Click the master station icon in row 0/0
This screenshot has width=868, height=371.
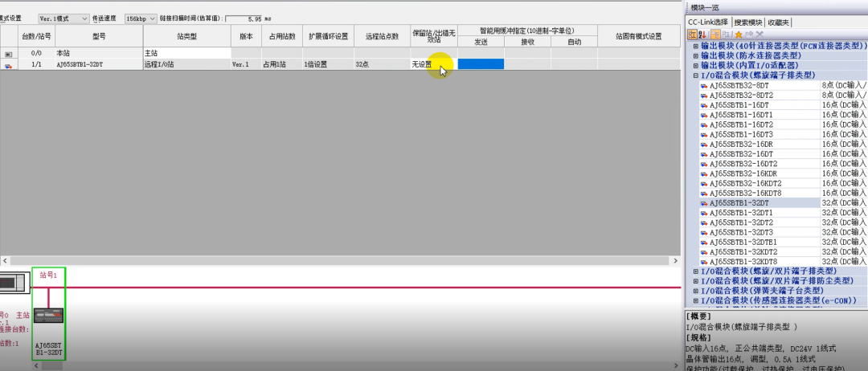pyautogui.click(x=8, y=54)
